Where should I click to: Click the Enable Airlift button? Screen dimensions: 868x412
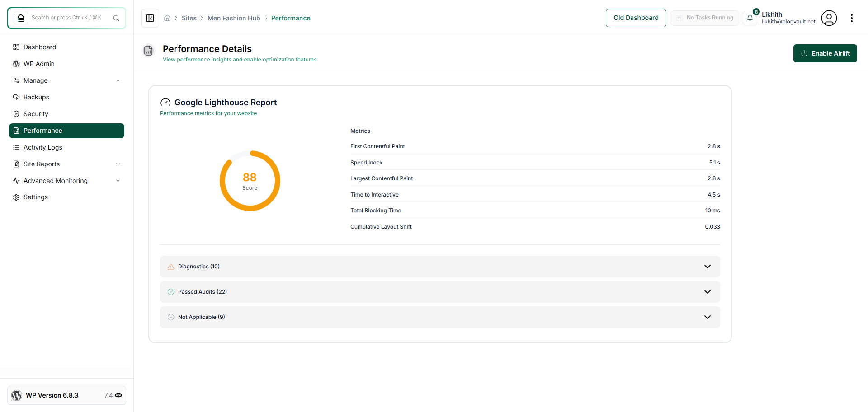pyautogui.click(x=825, y=53)
